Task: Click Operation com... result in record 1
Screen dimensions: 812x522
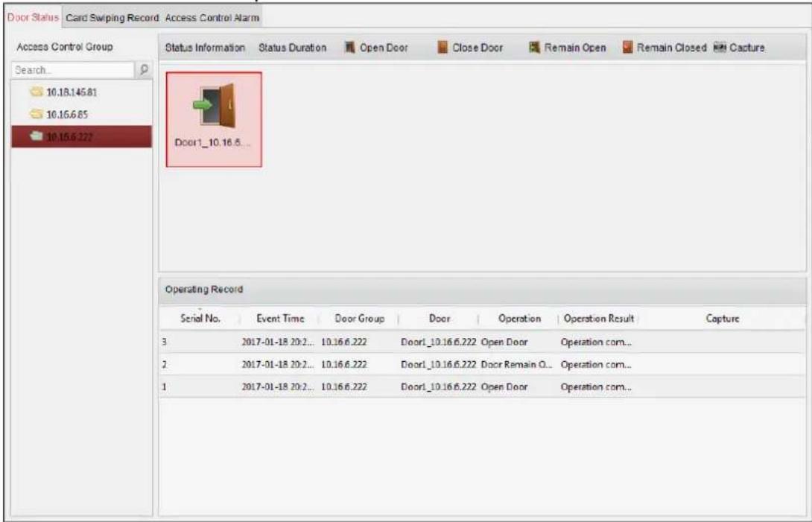Action: 596,386
